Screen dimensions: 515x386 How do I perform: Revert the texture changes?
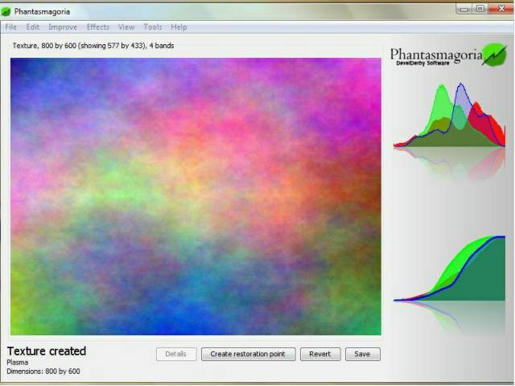click(x=320, y=354)
